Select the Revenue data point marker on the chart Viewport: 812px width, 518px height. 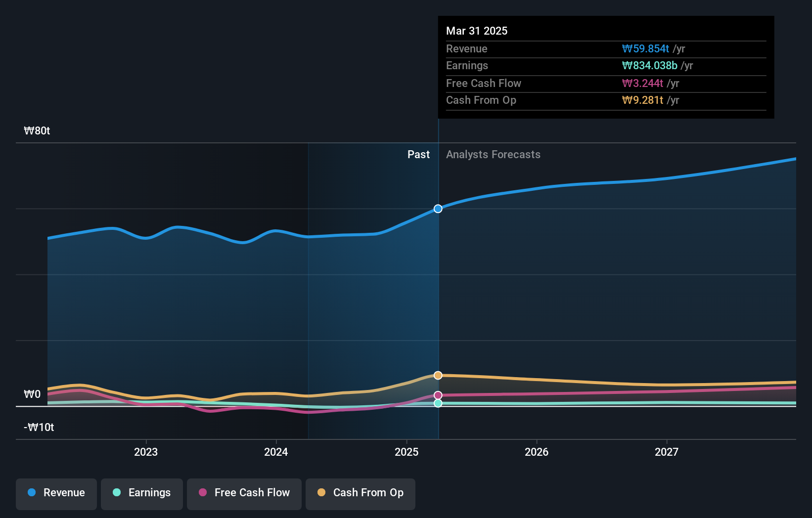[437, 209]
